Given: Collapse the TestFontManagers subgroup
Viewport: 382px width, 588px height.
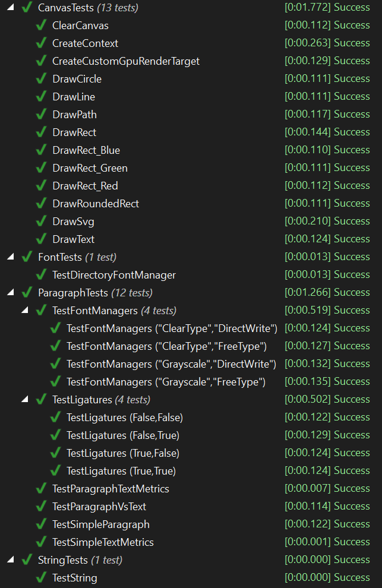Looking at the screenshot, I should (25, 310).
